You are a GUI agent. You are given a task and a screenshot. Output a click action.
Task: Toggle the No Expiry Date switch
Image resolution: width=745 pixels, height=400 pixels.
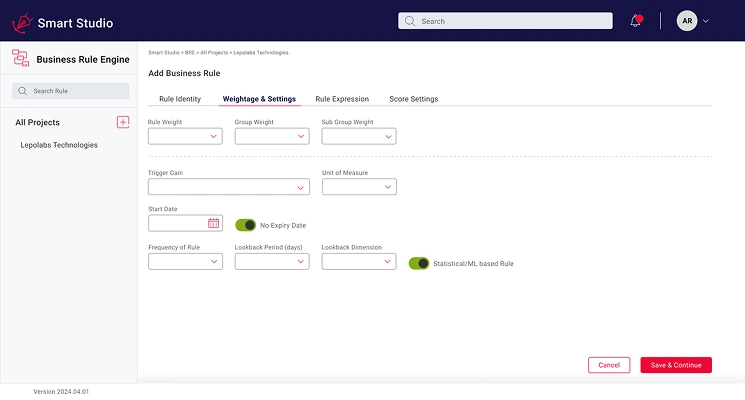point(246,225)
